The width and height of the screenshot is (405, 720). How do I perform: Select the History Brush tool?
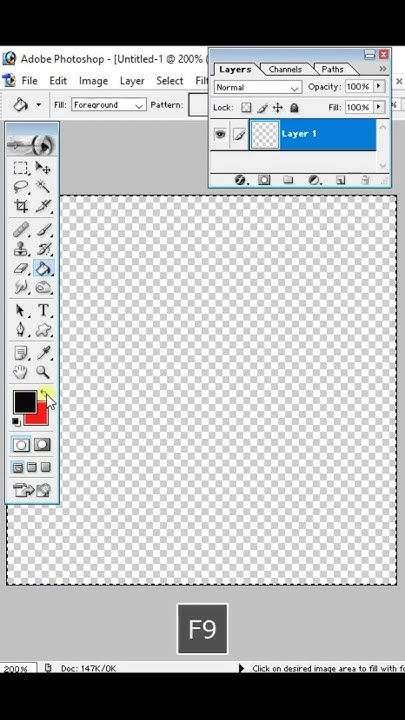43,249
